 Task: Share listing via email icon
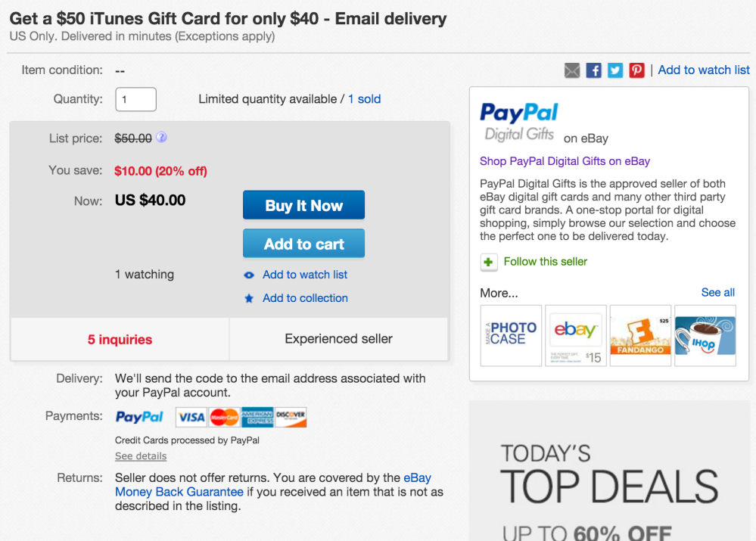pyautogui.click(x=572, y=70)
